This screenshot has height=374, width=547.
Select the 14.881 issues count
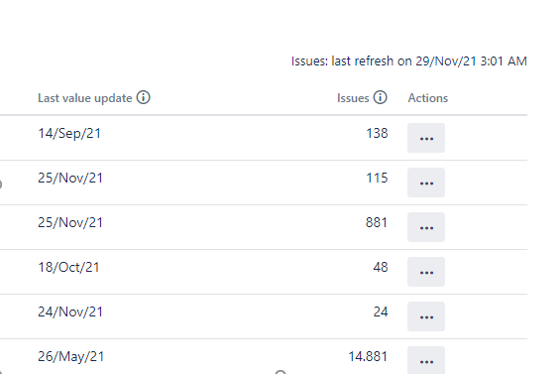pyautogui.click(x=368, y=357)
